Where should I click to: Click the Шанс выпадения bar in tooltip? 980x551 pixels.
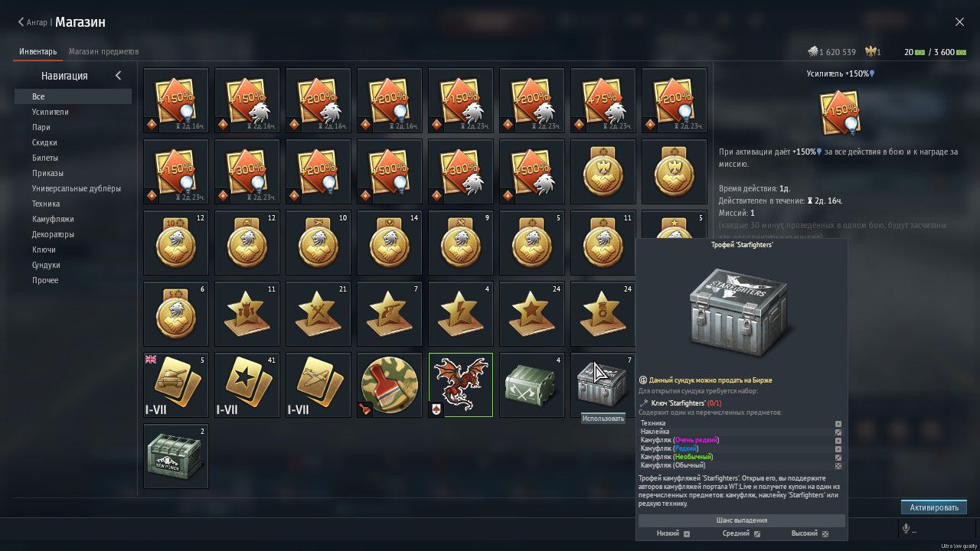[741, 520]
